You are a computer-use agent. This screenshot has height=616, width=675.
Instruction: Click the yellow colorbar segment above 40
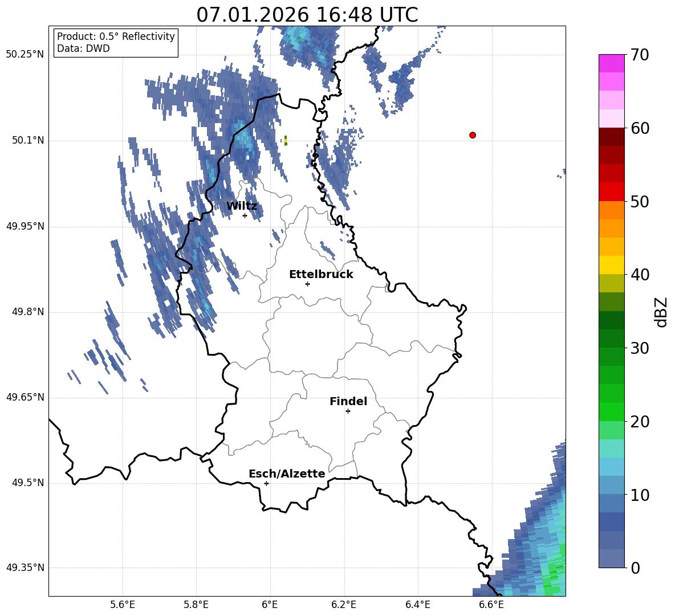(x=611, y=265)
